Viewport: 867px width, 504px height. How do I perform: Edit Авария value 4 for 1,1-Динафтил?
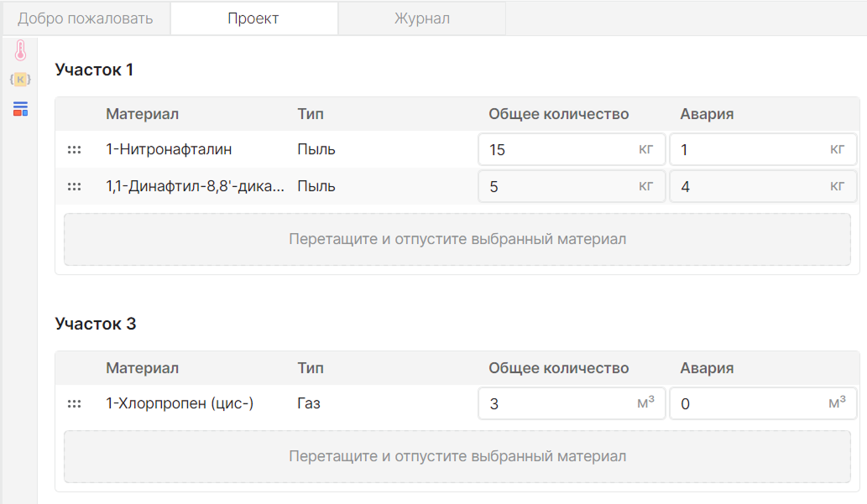click(763, 186)
